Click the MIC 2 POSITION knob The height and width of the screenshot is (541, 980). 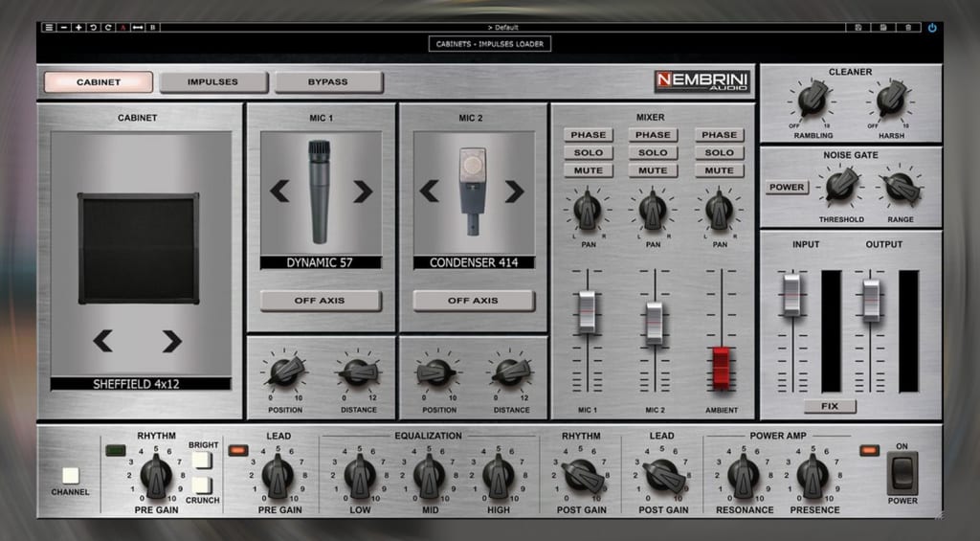[435, 372]
